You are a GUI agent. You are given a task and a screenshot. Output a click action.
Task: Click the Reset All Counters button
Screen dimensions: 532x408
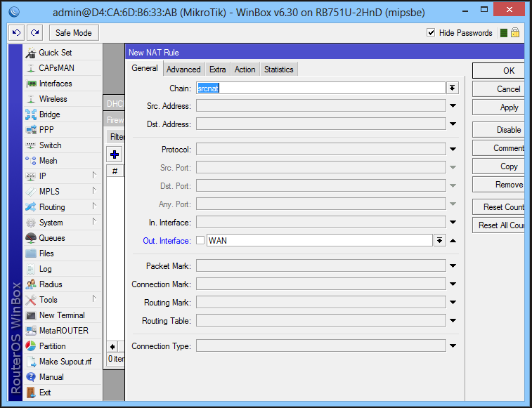click(x=499, y=225)
